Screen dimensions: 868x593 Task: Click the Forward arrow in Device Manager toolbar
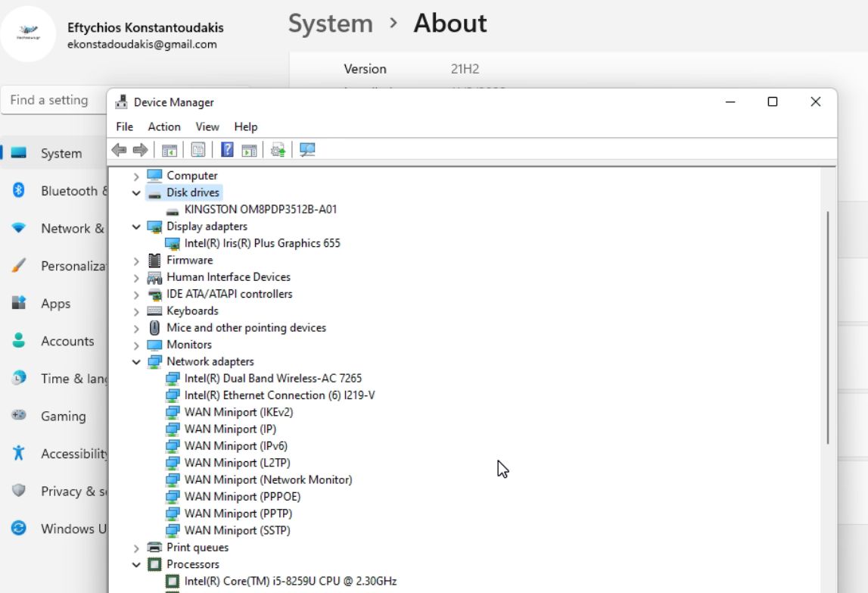[140, 150]
